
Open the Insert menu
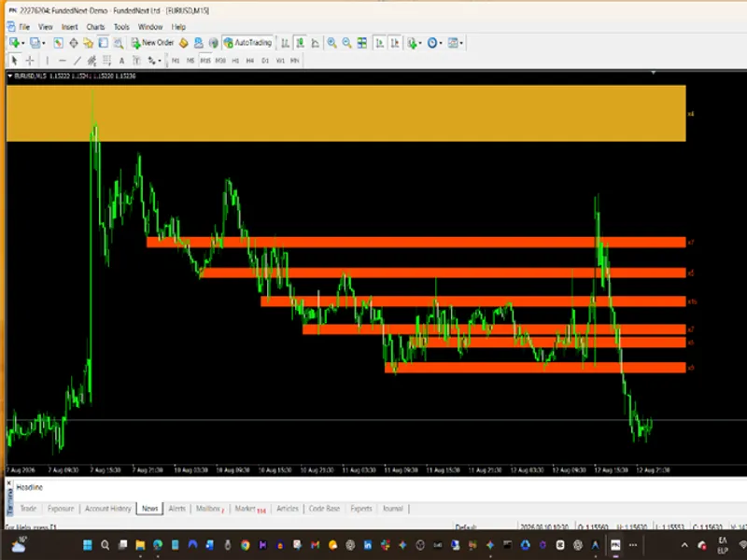click(x=69, y=27)
